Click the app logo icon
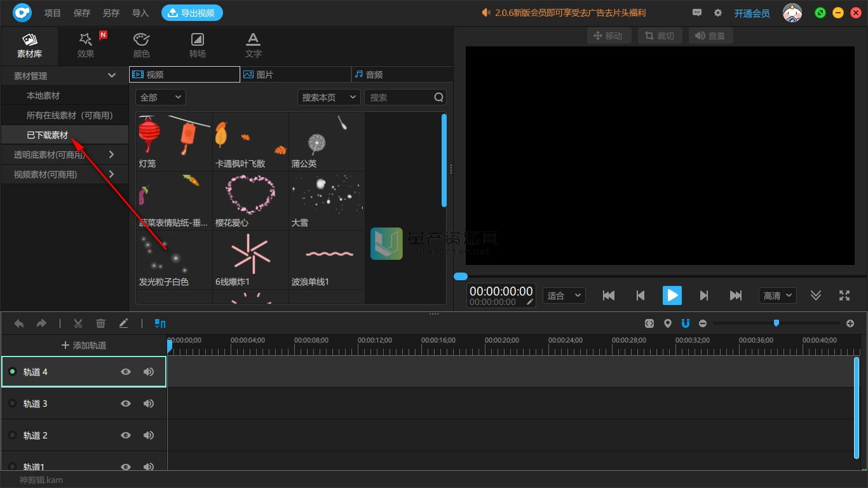Image resolution: width=868 pixels, height=488 pixels. coord(22,13)
